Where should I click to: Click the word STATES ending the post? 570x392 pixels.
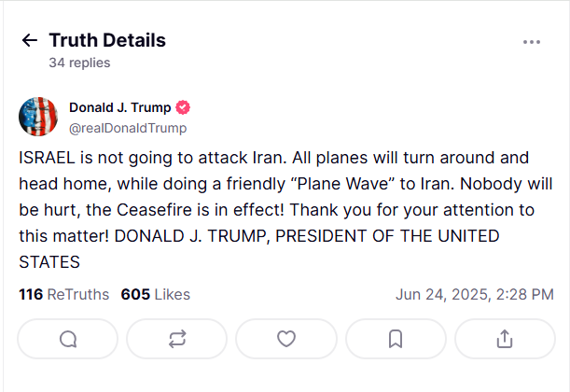[x=49, y=262]
